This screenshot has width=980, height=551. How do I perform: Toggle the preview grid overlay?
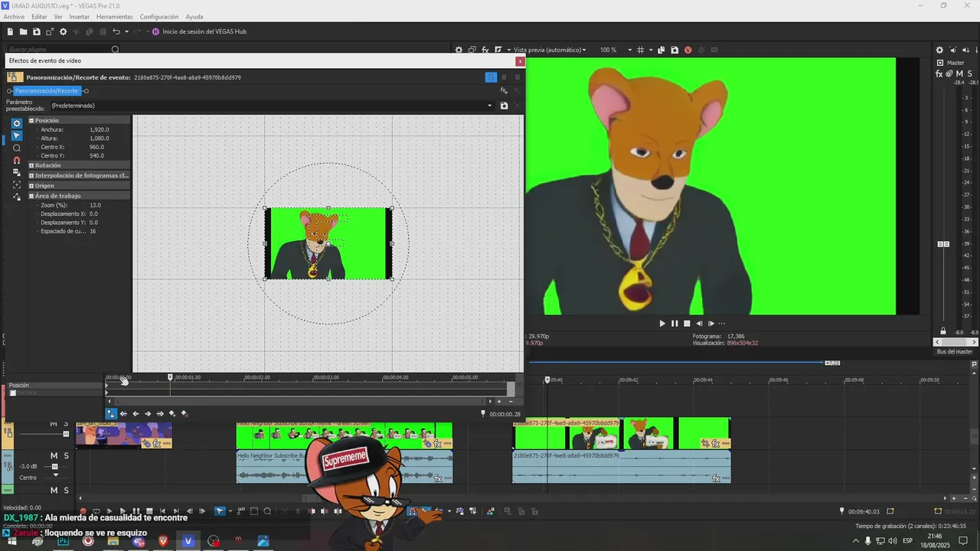pyautogui.click(x=642, y=50)
